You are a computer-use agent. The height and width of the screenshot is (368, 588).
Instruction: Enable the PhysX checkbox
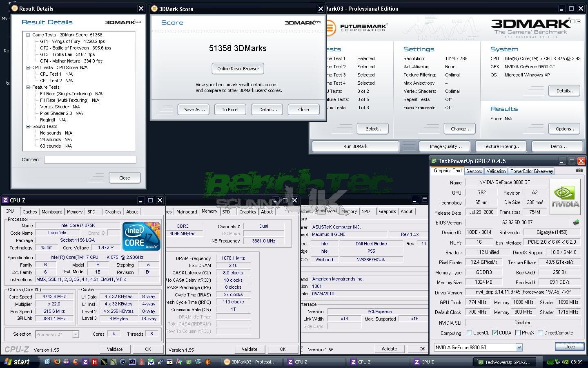coord(518,333)
